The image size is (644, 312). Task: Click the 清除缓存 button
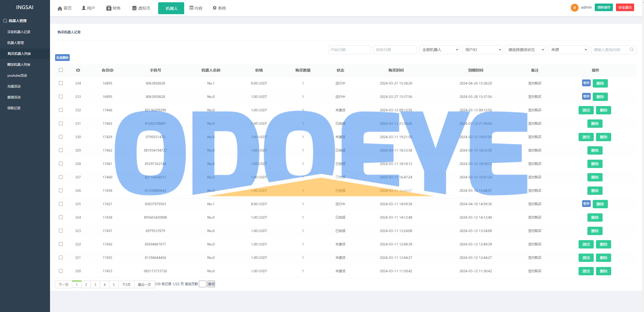tap(604, 7)
